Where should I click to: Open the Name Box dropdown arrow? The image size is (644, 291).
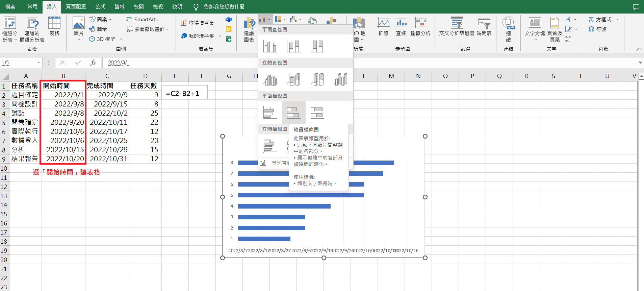(38, 63)
